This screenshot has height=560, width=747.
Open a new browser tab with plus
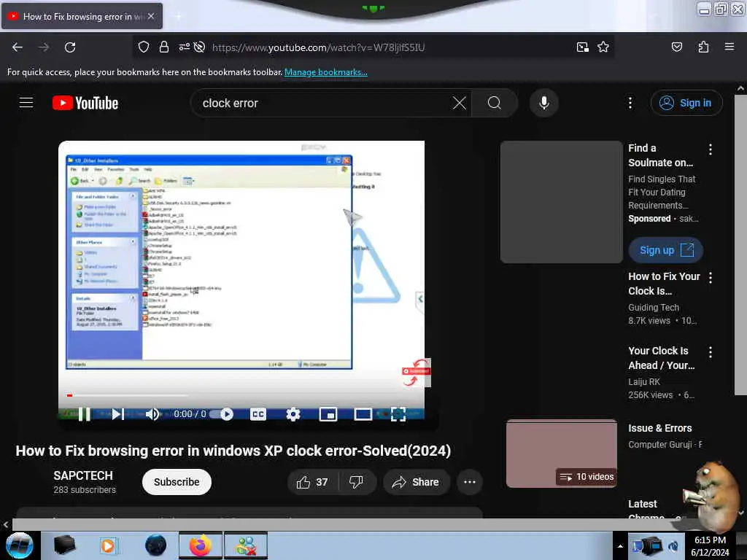coord(178,16)
